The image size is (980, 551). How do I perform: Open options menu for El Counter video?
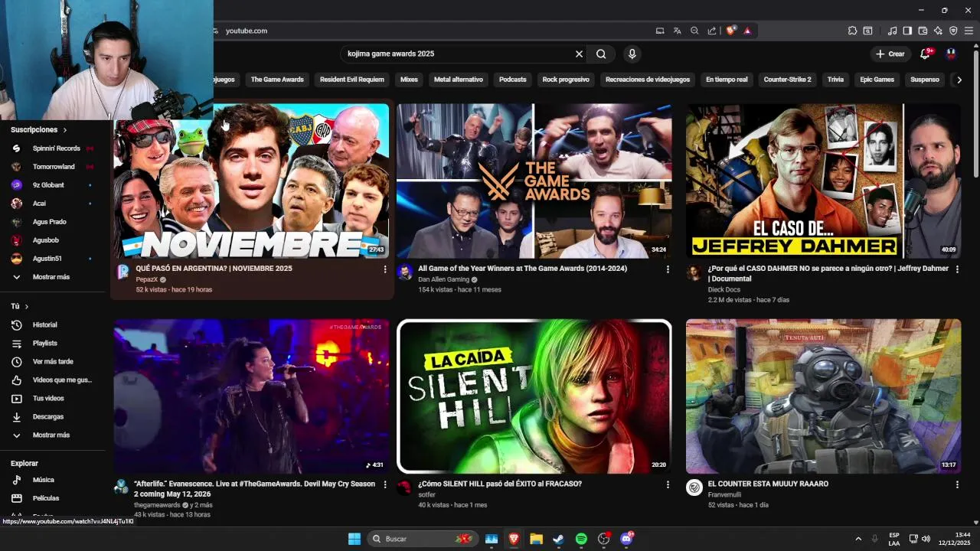tap(957, 484)
